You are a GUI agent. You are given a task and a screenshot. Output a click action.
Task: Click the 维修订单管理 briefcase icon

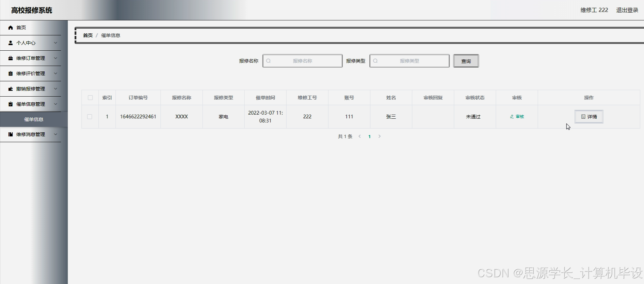pyautogui.click(x=11, y=58)
